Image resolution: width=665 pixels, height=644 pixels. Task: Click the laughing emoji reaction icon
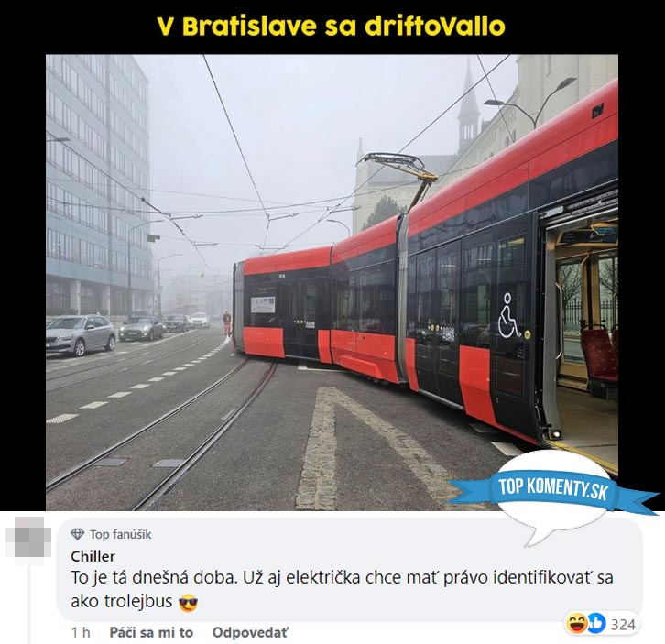click(x=576, y=623)
